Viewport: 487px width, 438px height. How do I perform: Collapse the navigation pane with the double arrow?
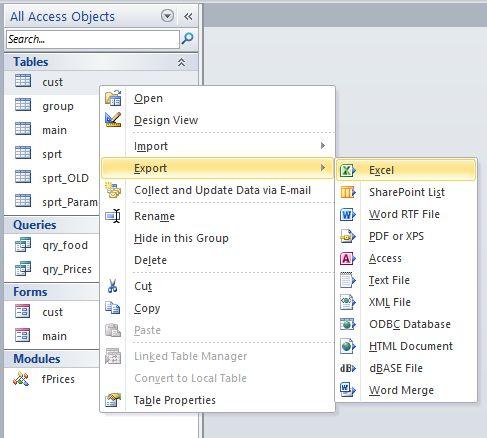(188, 16)
